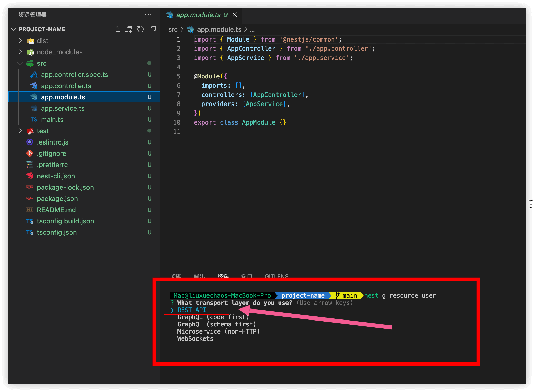Viewport: 534px width, 392px height.
Task: Open .prettierrc file
Action: pos(84,165)
